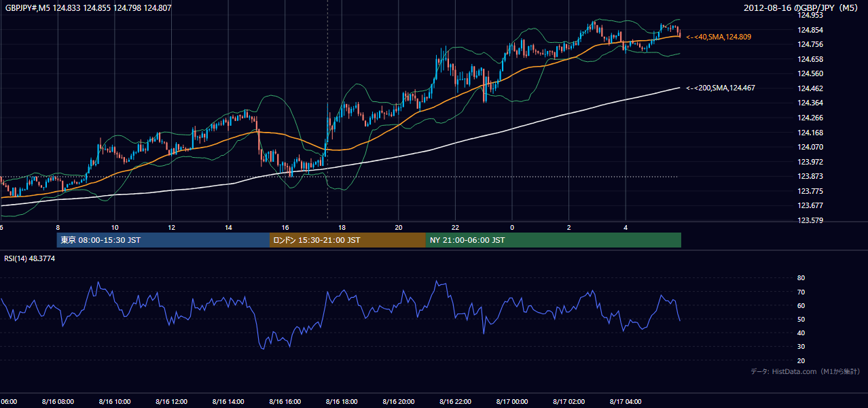Click price axis label 124.364

pyautogui.click(x=810, y=103)
